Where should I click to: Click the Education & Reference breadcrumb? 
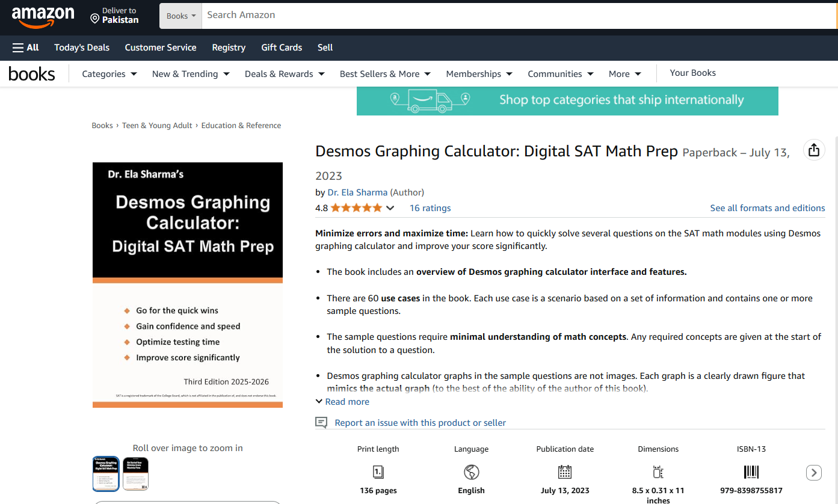[241, 126]
